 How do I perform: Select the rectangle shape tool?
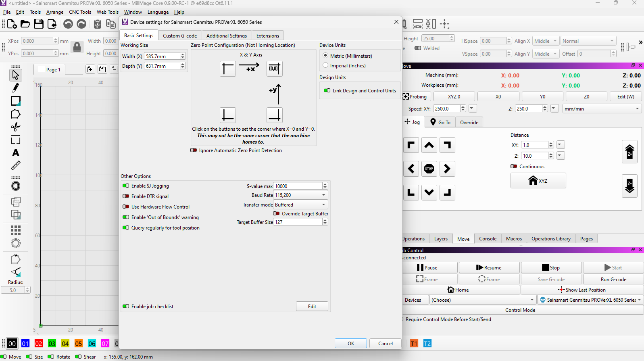click(x=16, y=101)
